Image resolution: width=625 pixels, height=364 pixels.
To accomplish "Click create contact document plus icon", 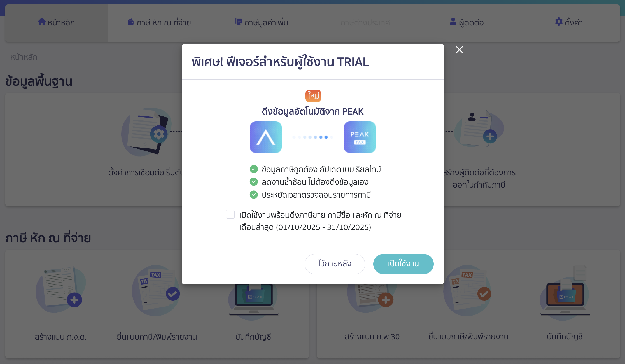I will 479,129.
